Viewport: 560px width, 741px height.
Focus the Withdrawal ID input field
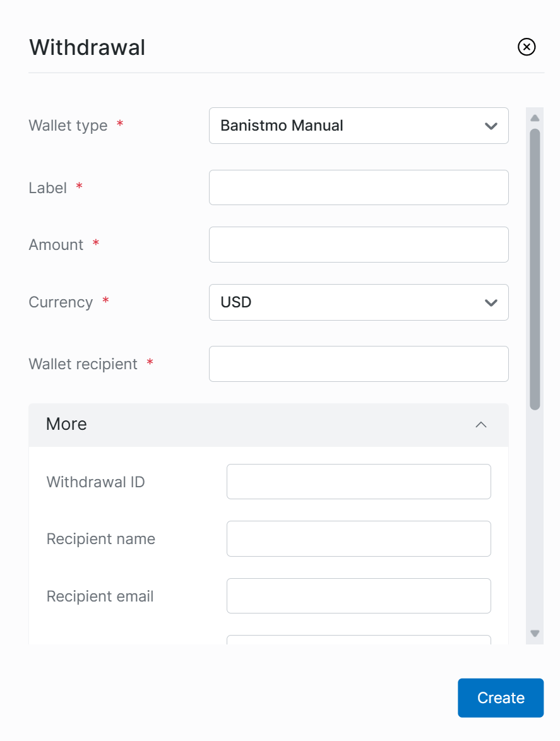point(359,482)
